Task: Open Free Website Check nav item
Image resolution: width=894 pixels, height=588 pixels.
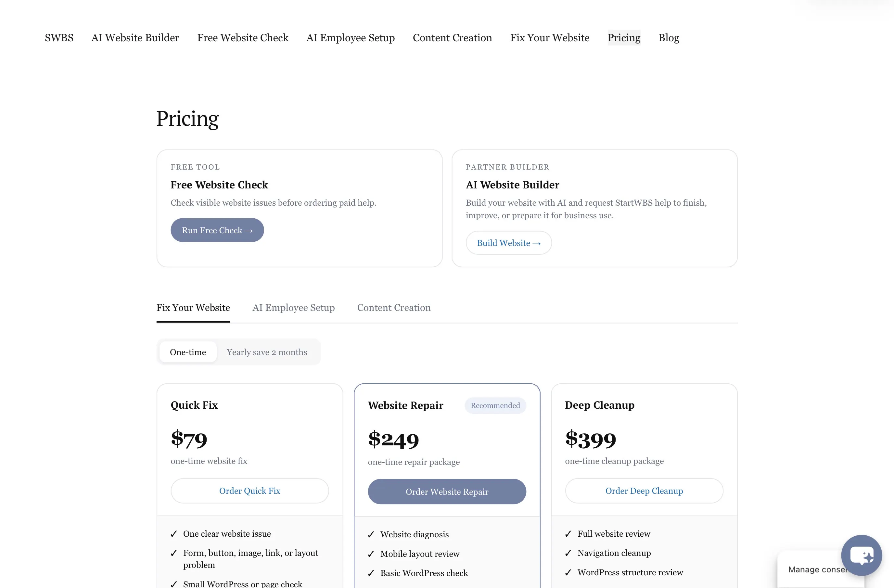Action: click(243, 38)
